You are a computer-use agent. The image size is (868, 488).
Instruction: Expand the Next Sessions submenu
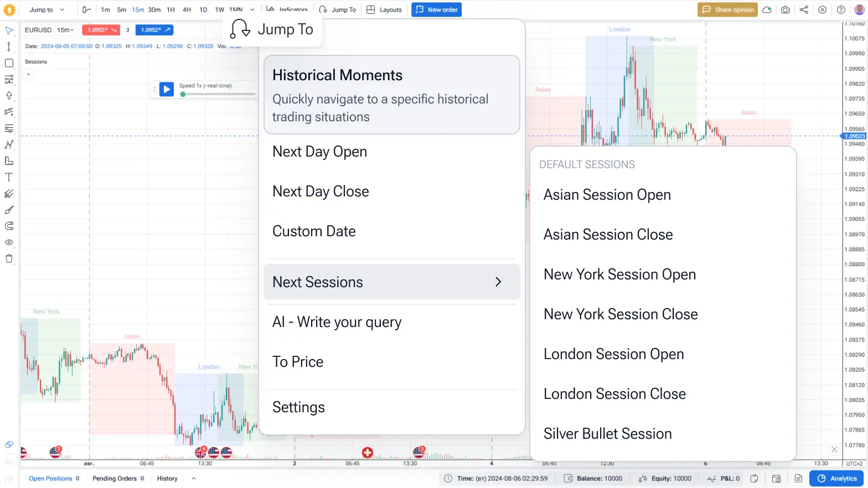tap(391, 282)
